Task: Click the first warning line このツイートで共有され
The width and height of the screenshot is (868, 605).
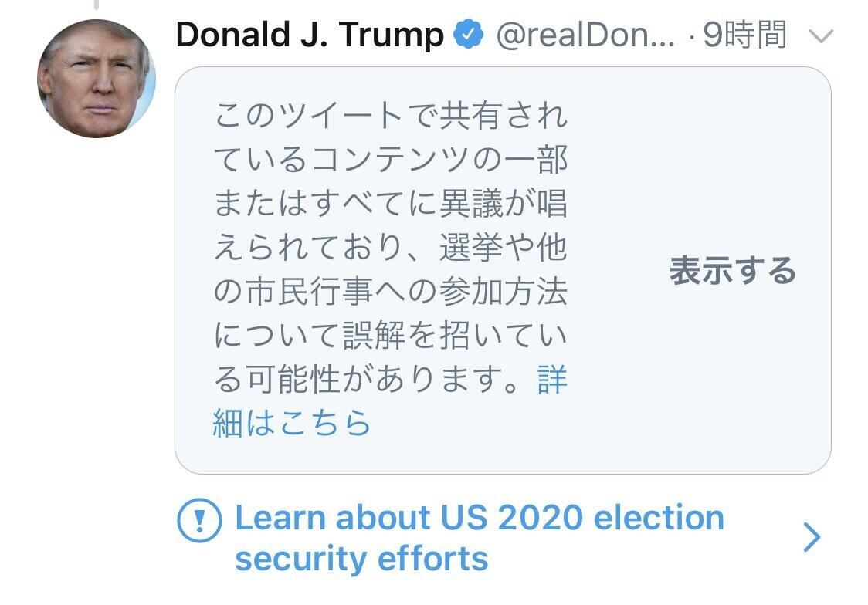Action: [390, 117]
